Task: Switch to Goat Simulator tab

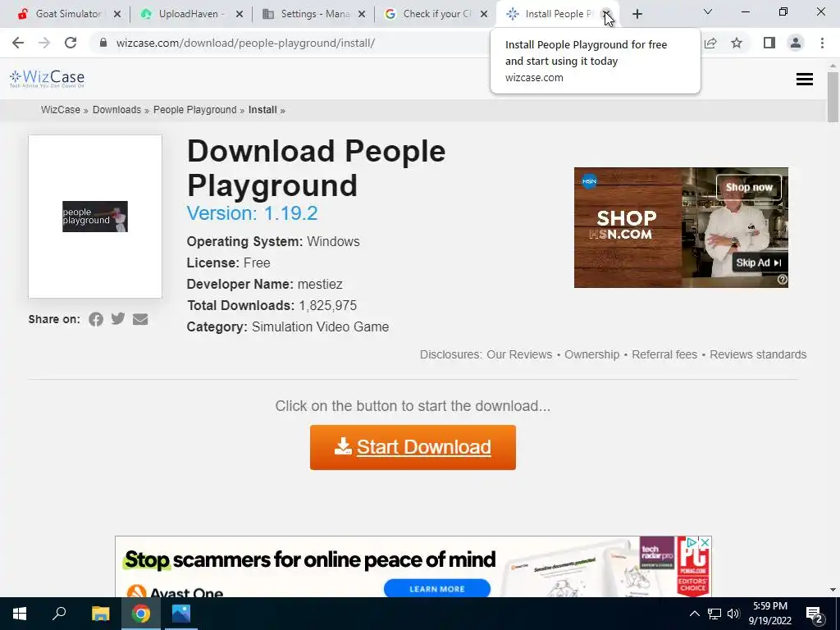Action: 68,14
